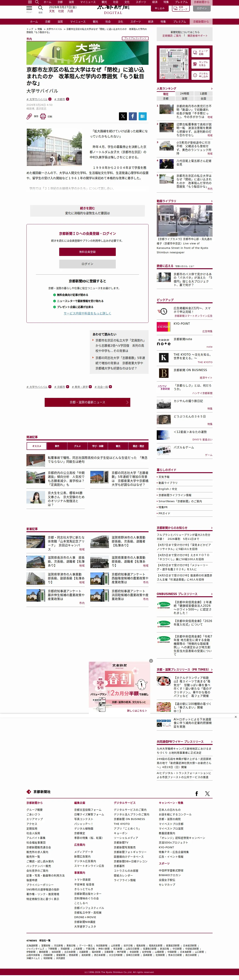Click 京都新聞社 logo in footer
Viewport: 239px width, 980px height.
tap(38, 792)
